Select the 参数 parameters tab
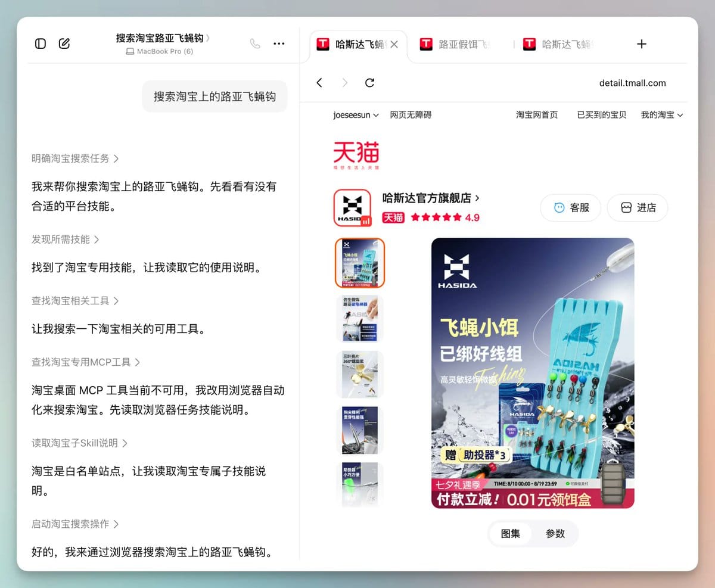The height and width of the screenshot is (588, 715). [555, 534]
